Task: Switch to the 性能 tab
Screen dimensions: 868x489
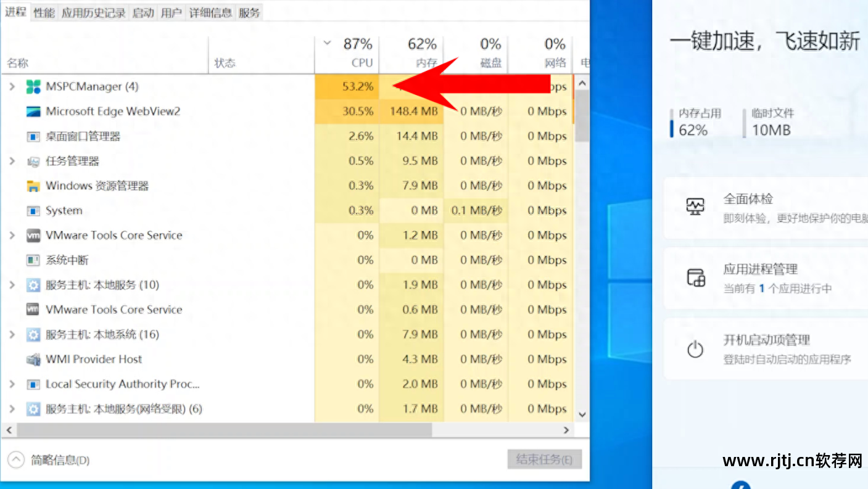Action: (44, 12)
